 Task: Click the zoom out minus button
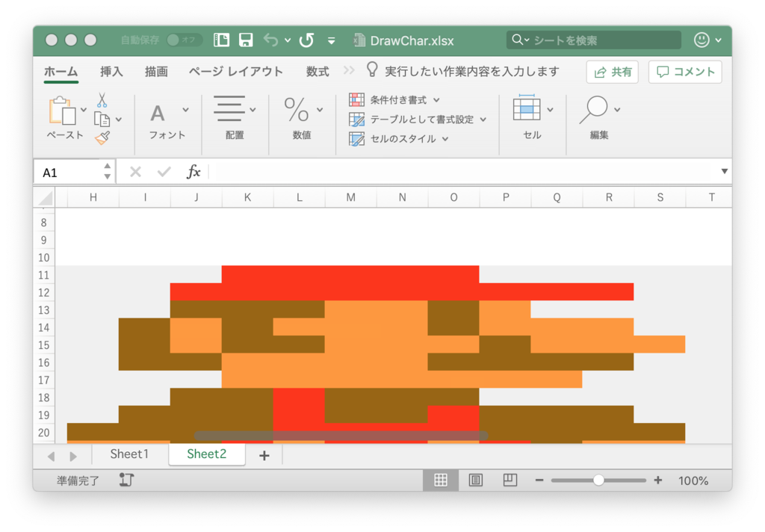[539, 480]
